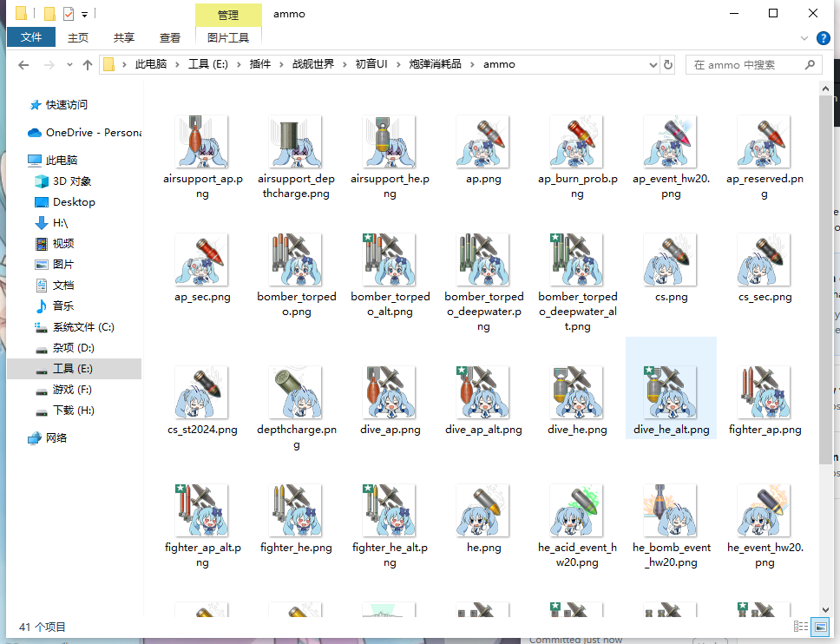Select the he.png file icon

(483, 510)
